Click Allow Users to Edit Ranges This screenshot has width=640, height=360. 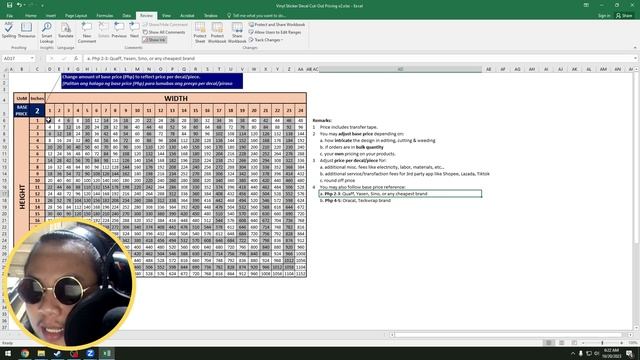tap(275, 32)
